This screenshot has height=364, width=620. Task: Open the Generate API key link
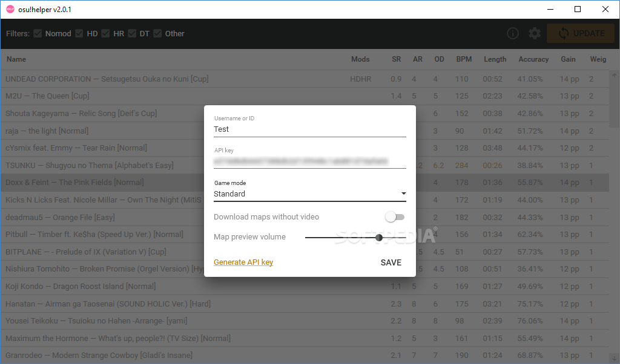pyautogui.click(x=243, y=262)
